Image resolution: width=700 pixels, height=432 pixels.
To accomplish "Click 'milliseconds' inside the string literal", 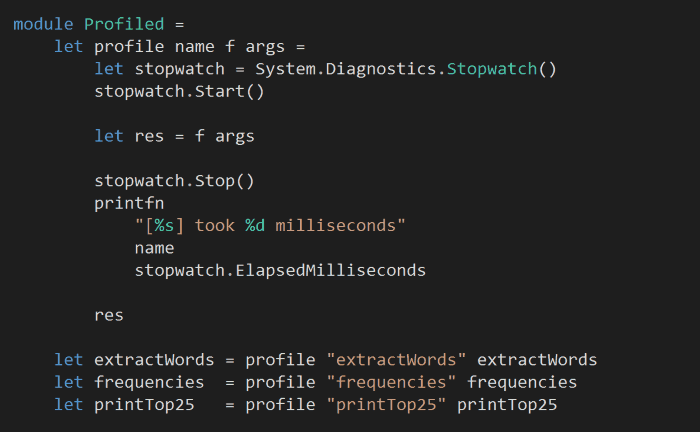I will pyautogui.click(x=335, y=225).
